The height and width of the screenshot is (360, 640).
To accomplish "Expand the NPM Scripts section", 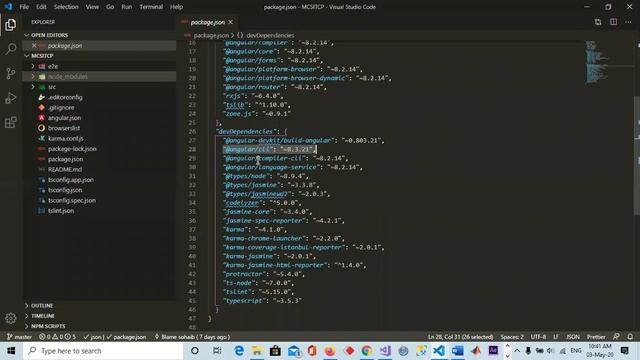I will [27, 326].
